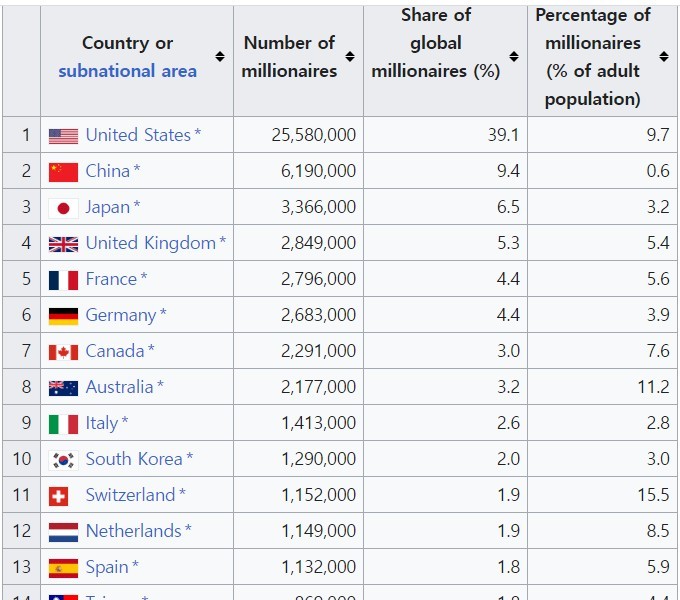This screenshot has width=680, height=600.
Task: Click the United Kingdom flag icon
Action: click(x=63, y=243)
